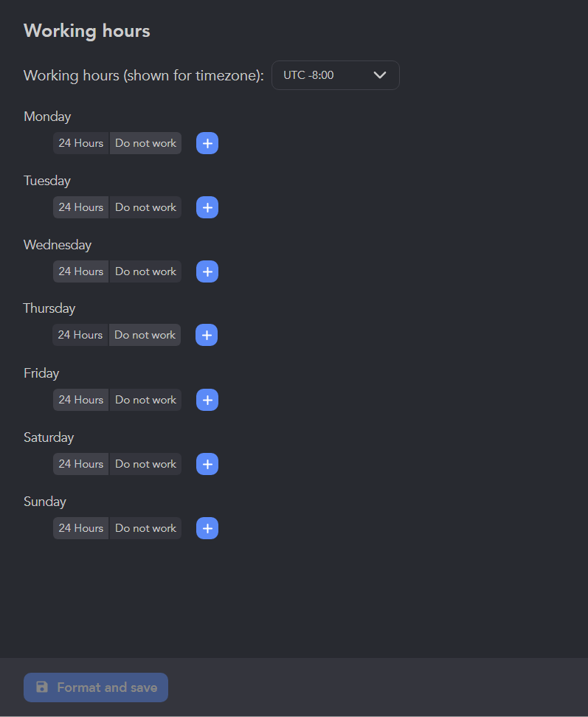
Task: Expand timezone list via chevron arrow
Action: click(380, 75)
